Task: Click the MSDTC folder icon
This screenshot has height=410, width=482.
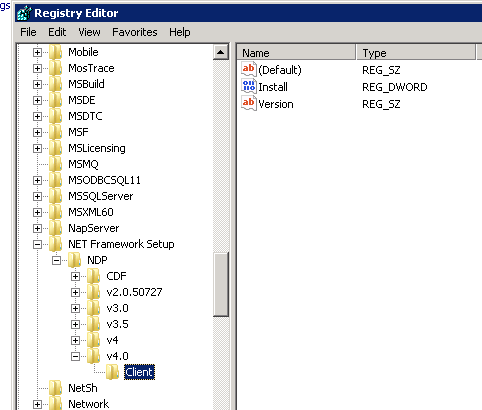Action: 55,116
